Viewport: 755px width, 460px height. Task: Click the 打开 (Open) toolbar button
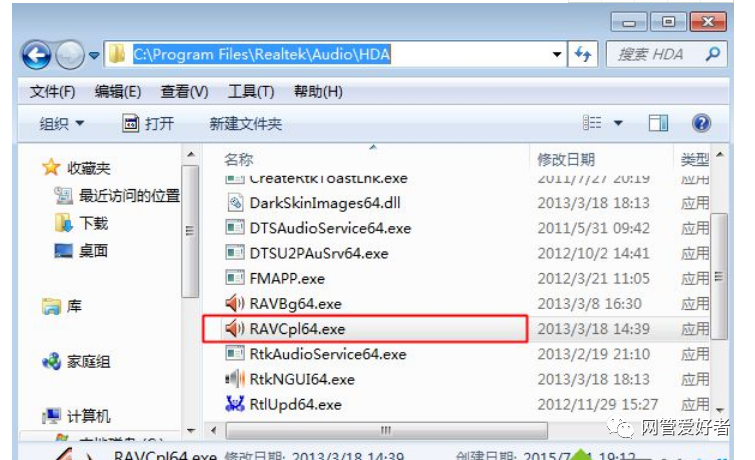148,124
